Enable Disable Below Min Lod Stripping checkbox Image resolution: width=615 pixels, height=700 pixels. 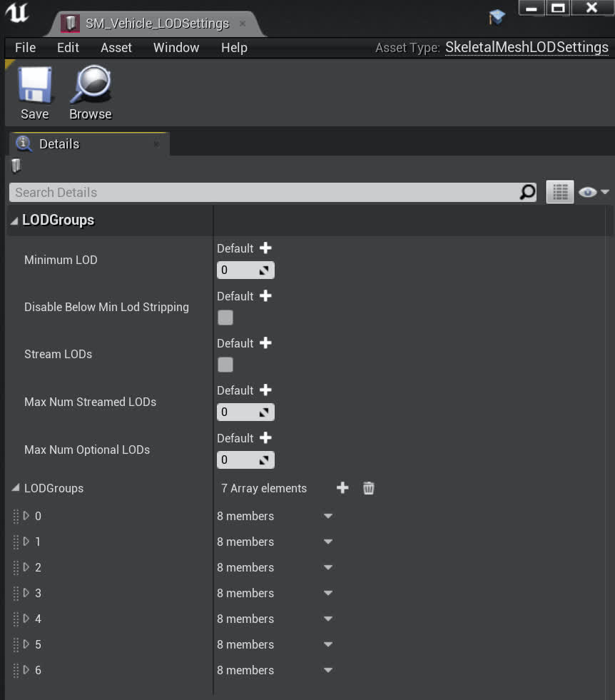pyautogui.click(x=225, y=318)
